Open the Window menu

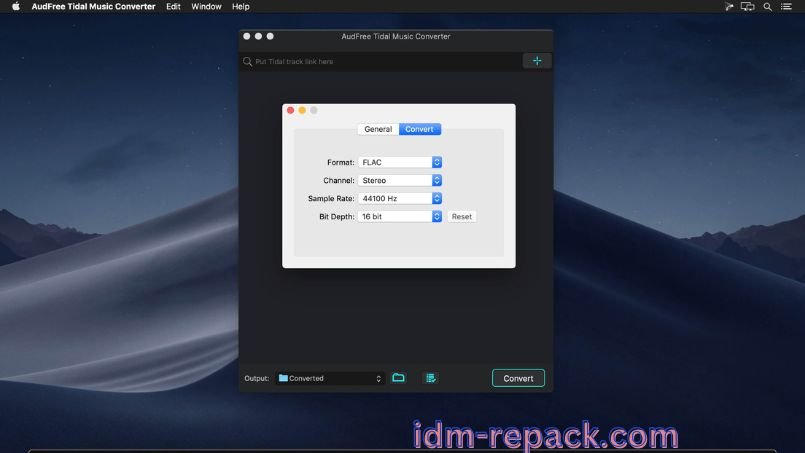[x=206, y=7]
